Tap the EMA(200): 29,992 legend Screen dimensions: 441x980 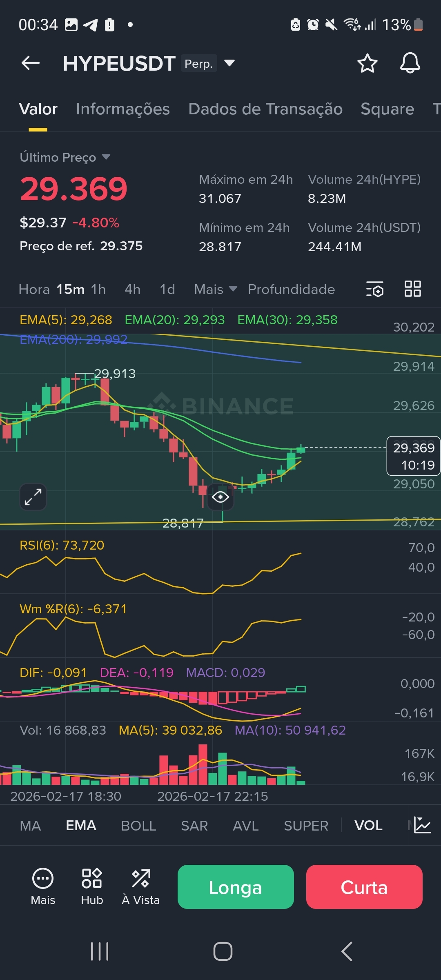coord(73,339)
